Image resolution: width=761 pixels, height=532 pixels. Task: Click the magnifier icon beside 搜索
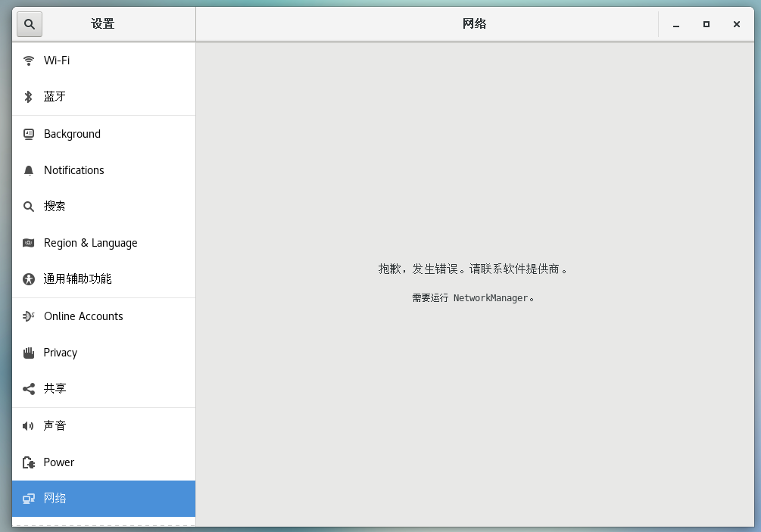(29, 207)
